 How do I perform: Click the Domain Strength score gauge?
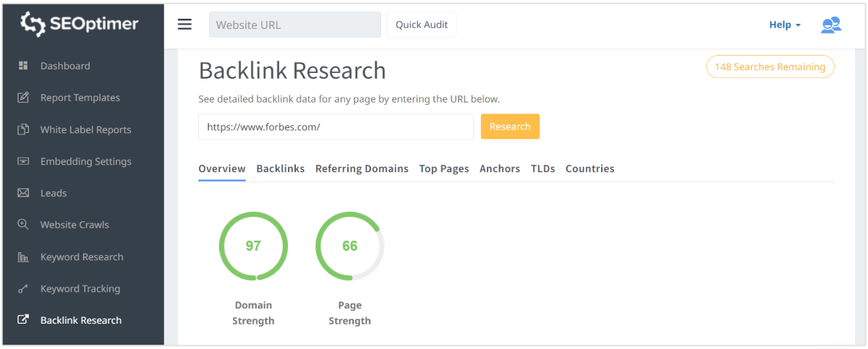(253, 246)
